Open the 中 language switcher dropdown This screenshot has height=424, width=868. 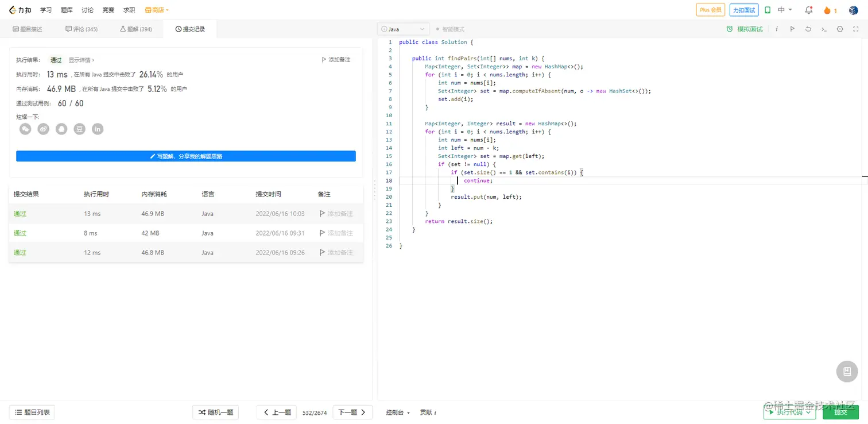[x=785, y=10]
